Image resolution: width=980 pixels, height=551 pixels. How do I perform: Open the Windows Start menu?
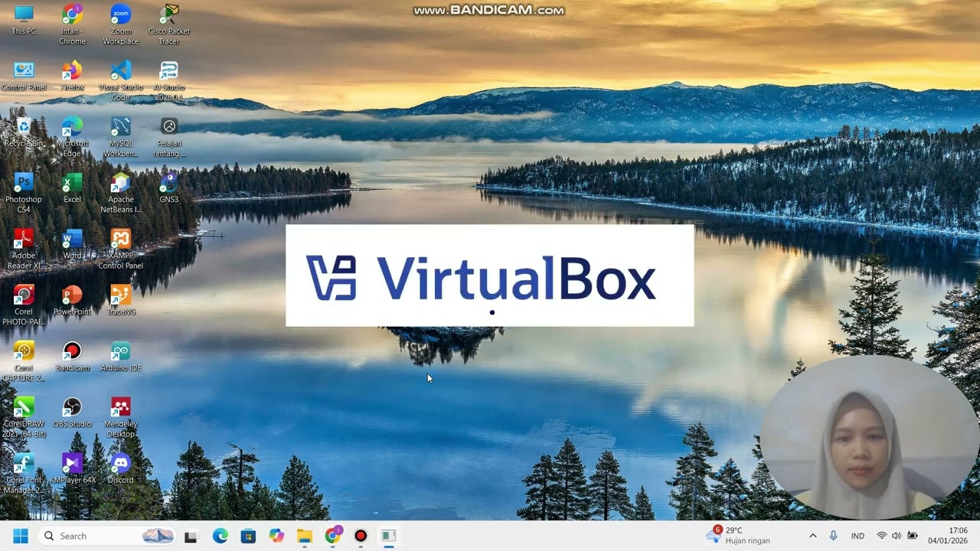click(x=21, y=536)
